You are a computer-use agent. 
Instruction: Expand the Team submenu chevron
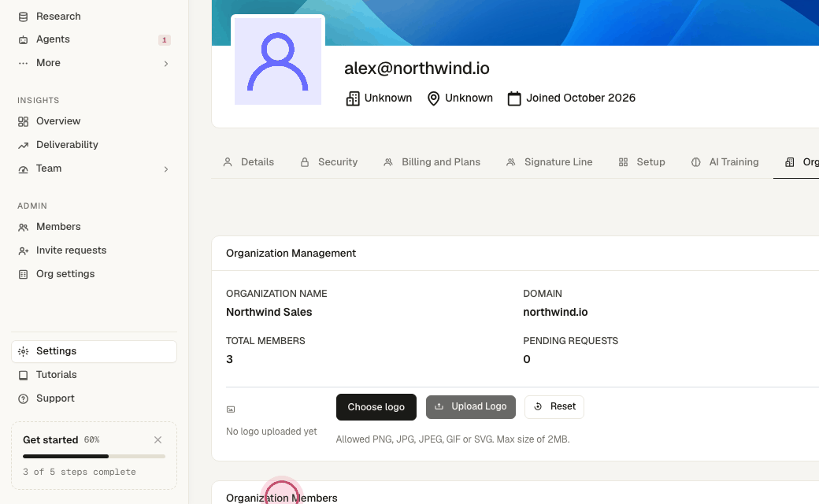(x=166, y=169)
